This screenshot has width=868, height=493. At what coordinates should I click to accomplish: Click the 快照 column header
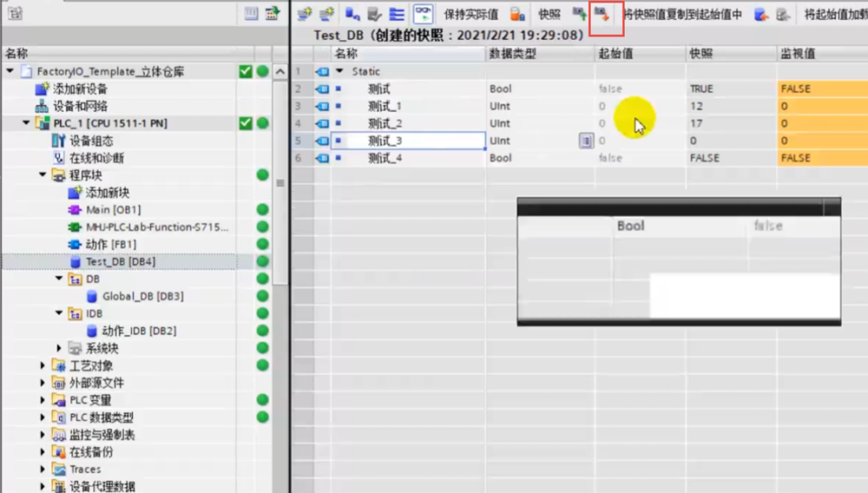[702, 54]
